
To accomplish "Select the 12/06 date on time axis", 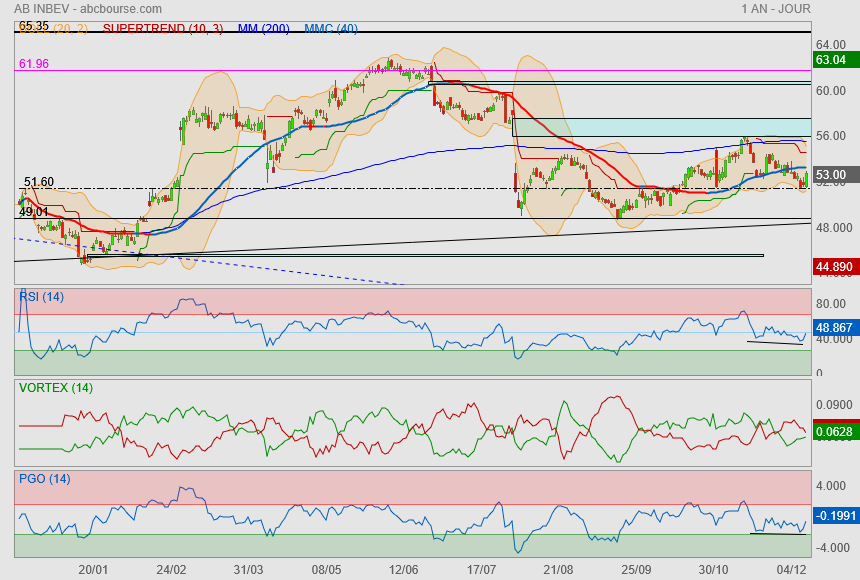I will tap(403, 569).
